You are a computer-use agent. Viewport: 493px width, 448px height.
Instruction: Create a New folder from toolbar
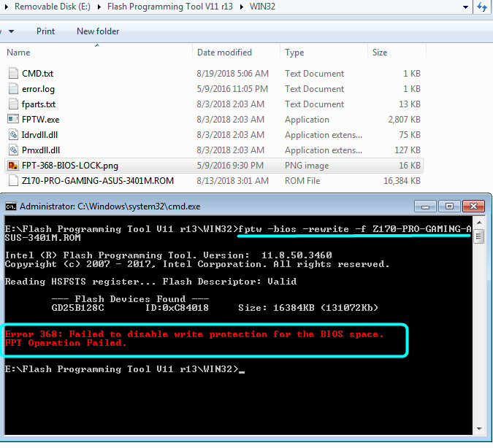pos(98,31)
